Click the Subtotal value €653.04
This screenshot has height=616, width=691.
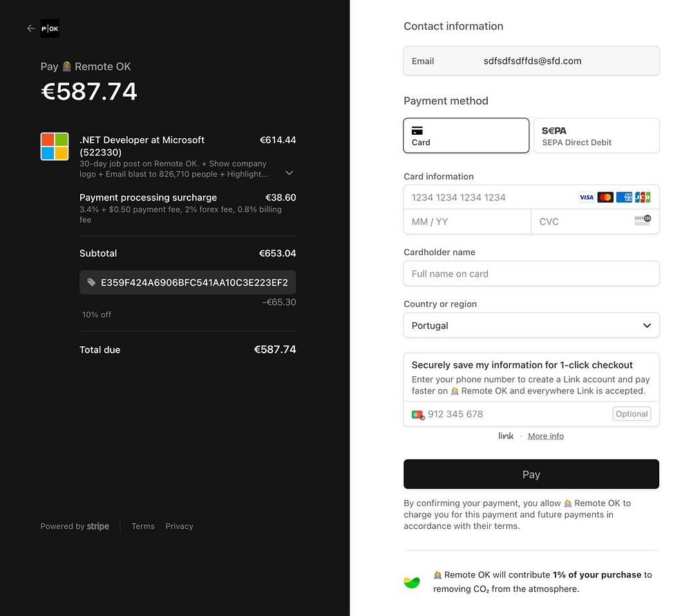pos(277,253)
